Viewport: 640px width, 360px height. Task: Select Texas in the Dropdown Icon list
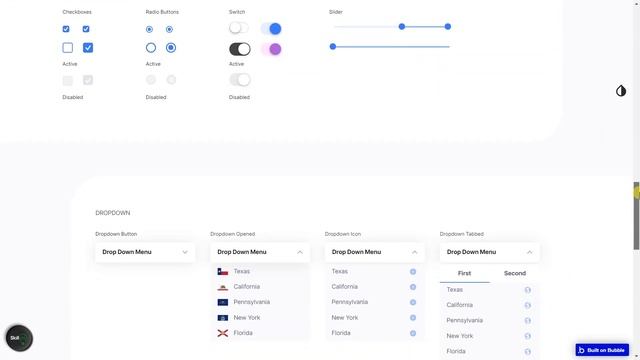(x=340, y=271)
